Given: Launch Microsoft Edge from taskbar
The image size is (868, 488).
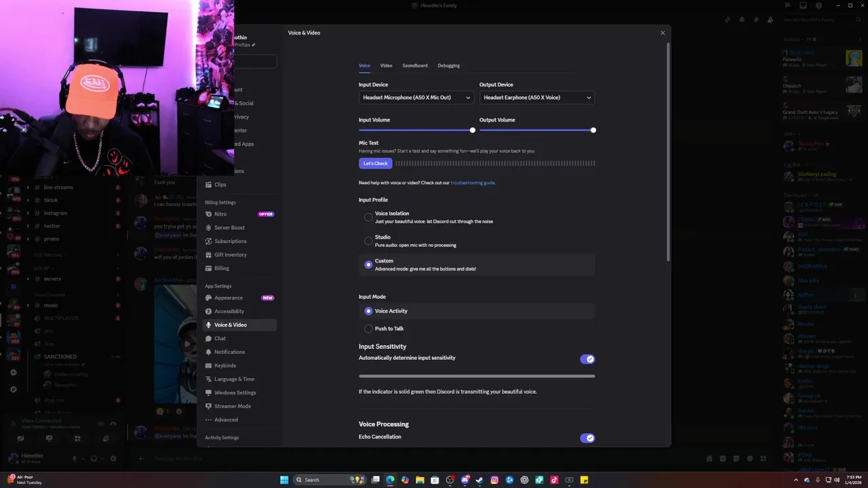Looking at the screenshot, I should pyautogui.click(x=391, y=480).
